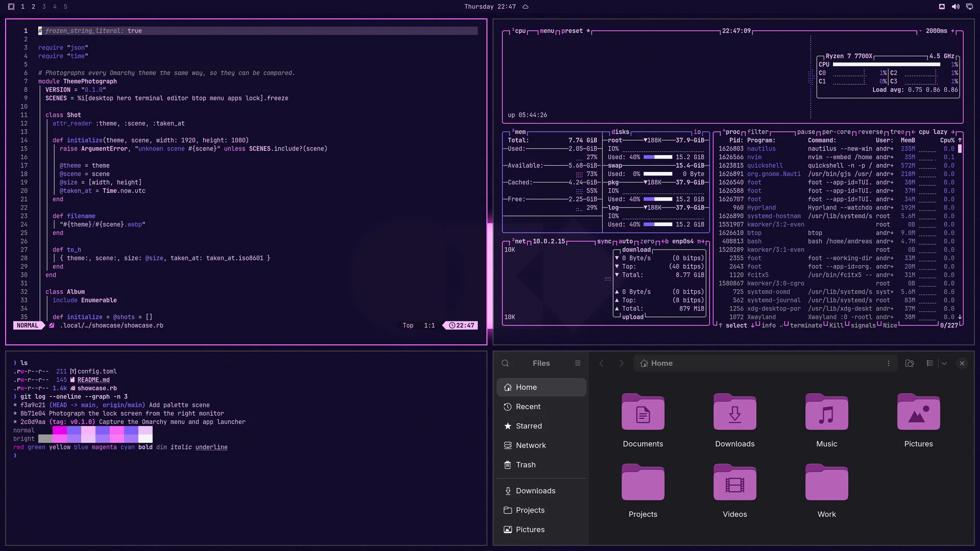Viewport: 980px width, 551px height.
Task: Click the btop proc filter option
Action: [758, 132]
